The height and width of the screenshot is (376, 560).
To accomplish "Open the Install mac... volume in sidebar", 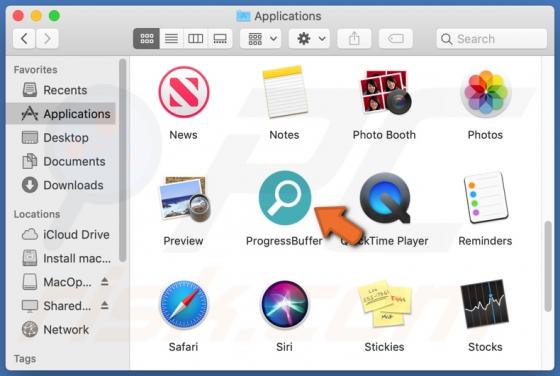I will (61, 258).
